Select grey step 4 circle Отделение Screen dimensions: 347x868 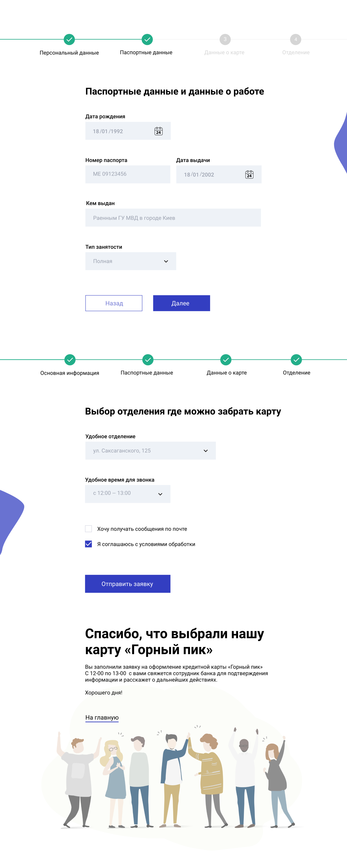pyautogui.click(x=295, y=39)
